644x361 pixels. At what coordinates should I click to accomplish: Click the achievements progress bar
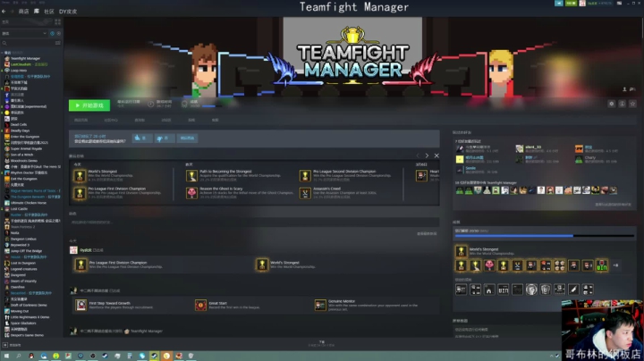(x=544, y=236)
